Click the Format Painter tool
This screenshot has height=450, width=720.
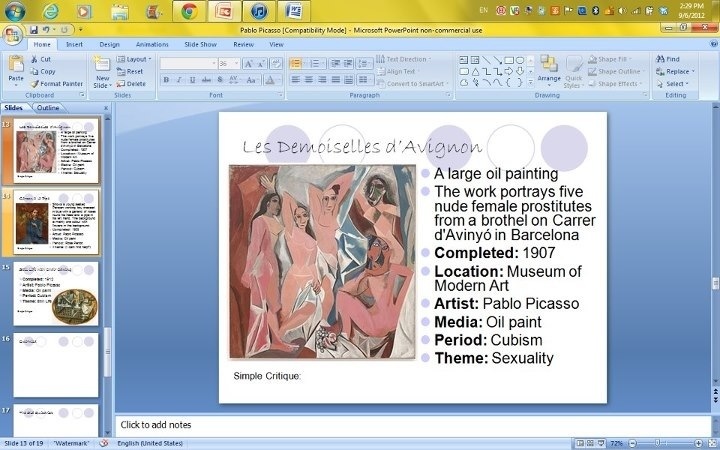58,84
